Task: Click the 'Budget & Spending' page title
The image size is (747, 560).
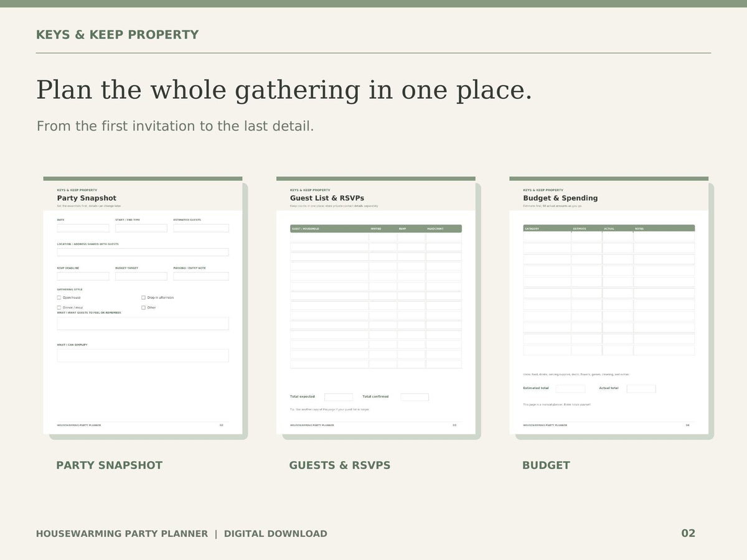Action: (560, 198)
